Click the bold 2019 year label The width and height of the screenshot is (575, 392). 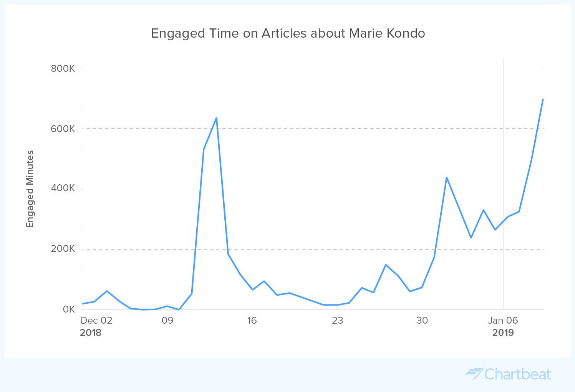(503, 332)
